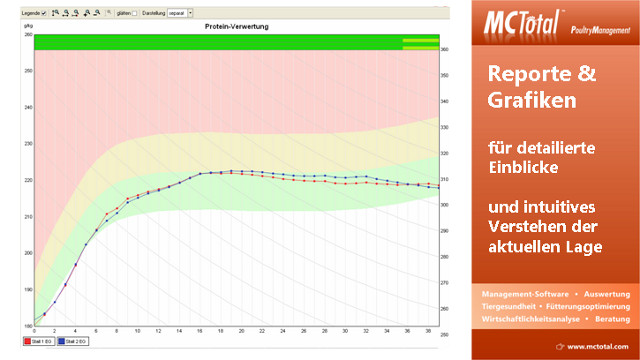The height and width of the screenshot is (360, 640).
Task: Click the PoultryManagement tagline text
Action: pyautogui.click(x=600, y=30)
